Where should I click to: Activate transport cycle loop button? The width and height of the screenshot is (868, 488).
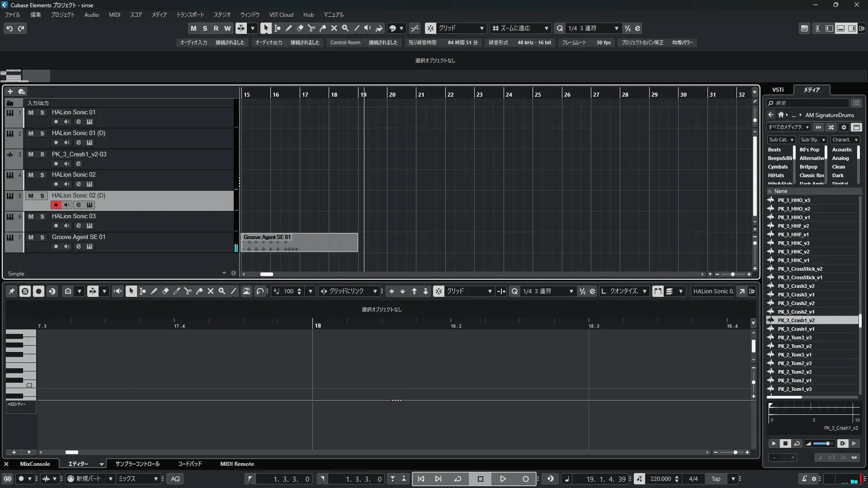(458, 479)
